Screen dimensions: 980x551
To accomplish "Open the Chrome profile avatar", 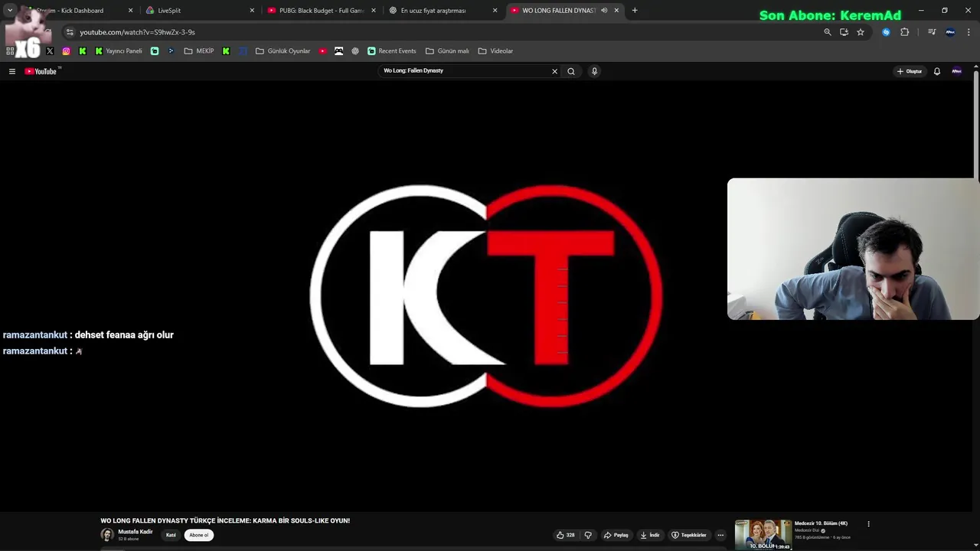I will tap(950, 32).
